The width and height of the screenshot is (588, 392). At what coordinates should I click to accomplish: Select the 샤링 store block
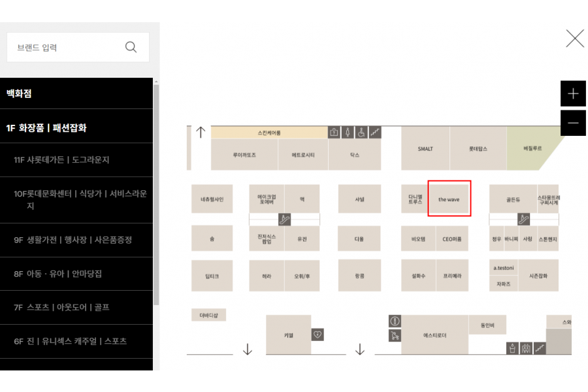click(x=528, y=238)
